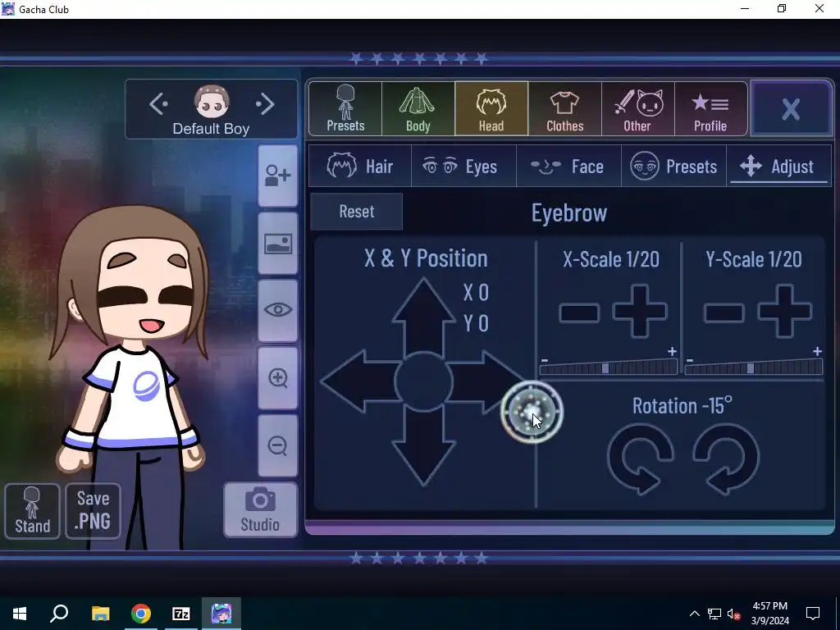Rotate eyebrow with the right rotation arrow
The width and height of the screenshot is (840, 630).
tap(726, 459)
